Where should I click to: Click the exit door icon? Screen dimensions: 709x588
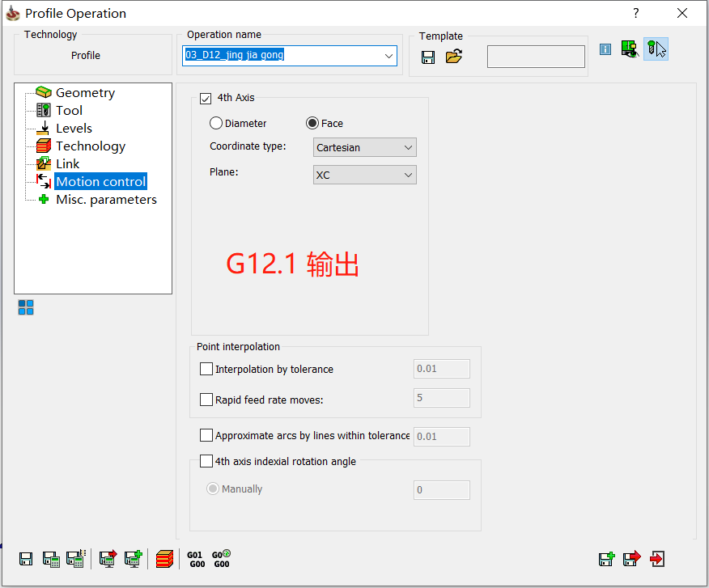[657, 558]
